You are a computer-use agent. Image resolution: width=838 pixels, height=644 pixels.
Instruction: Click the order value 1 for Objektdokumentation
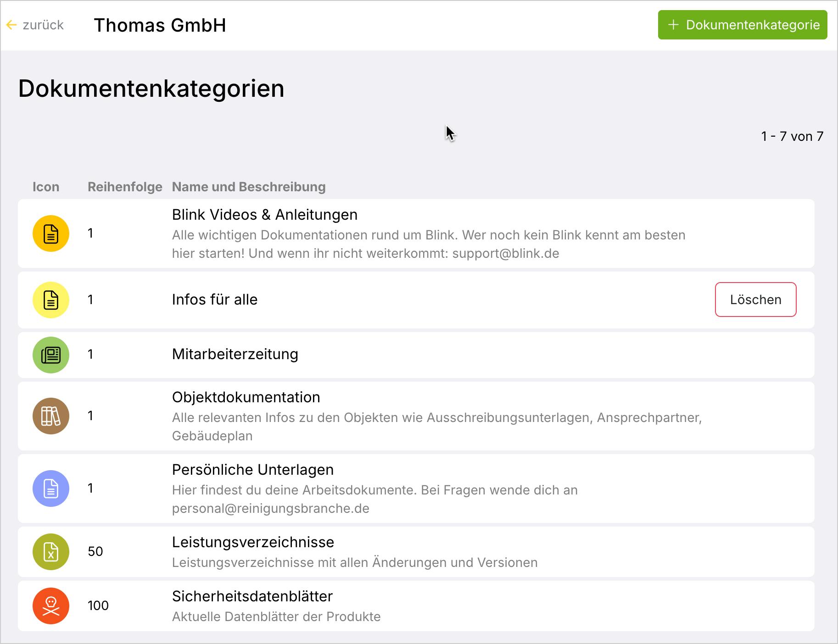[x=90, y=416]
